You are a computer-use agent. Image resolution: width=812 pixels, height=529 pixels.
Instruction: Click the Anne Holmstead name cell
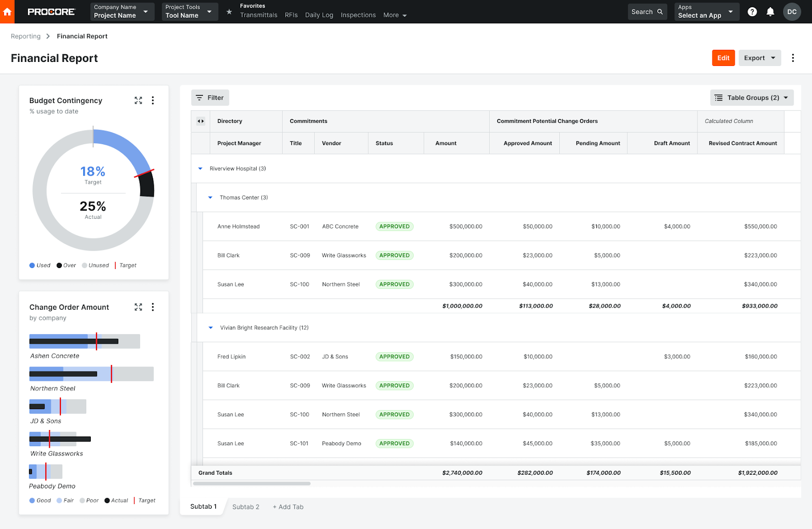[x=239, y=226]
